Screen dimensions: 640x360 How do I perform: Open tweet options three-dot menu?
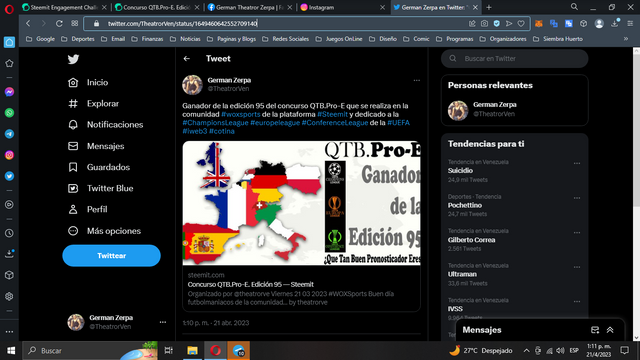(x=416, y=80)
